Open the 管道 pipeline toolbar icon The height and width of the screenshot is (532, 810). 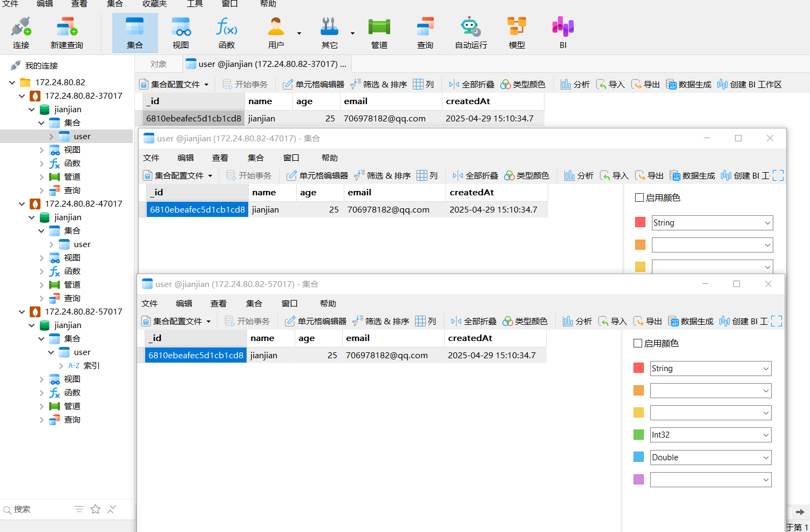tap(379, 33)
